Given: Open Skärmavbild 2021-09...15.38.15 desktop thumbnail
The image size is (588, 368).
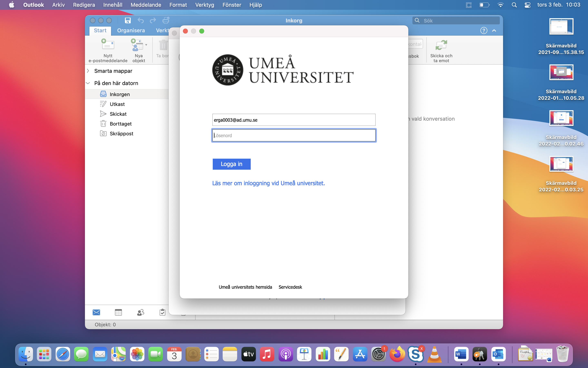Looking at the screenshot, I should (x=561, y=27).
